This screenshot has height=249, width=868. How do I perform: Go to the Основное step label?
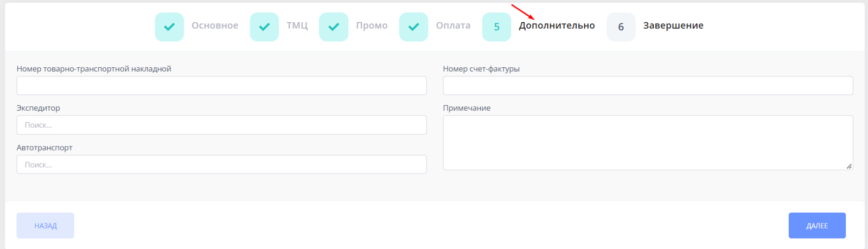tap(215, 25)
